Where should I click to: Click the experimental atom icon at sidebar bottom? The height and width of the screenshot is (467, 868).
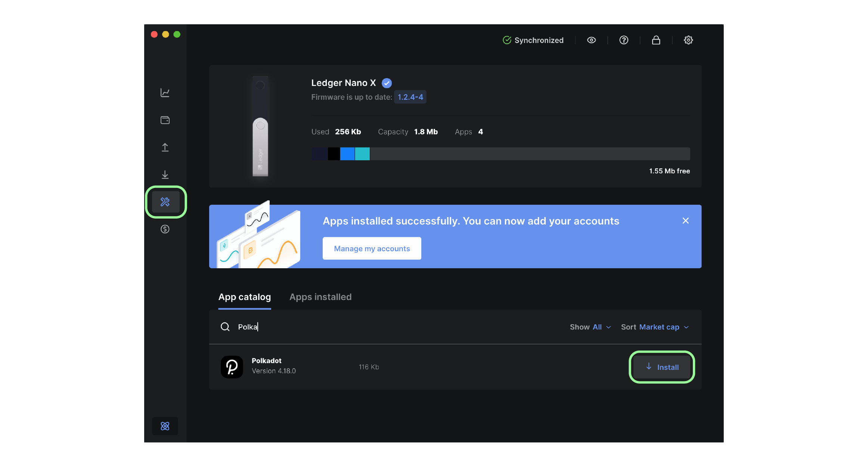click(165, 426)
